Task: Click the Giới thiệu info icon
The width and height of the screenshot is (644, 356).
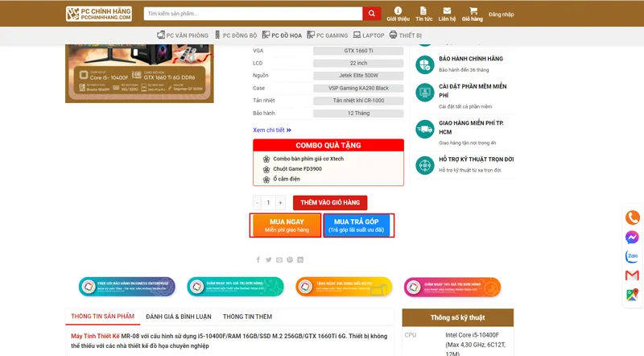Action: point(398,12)
